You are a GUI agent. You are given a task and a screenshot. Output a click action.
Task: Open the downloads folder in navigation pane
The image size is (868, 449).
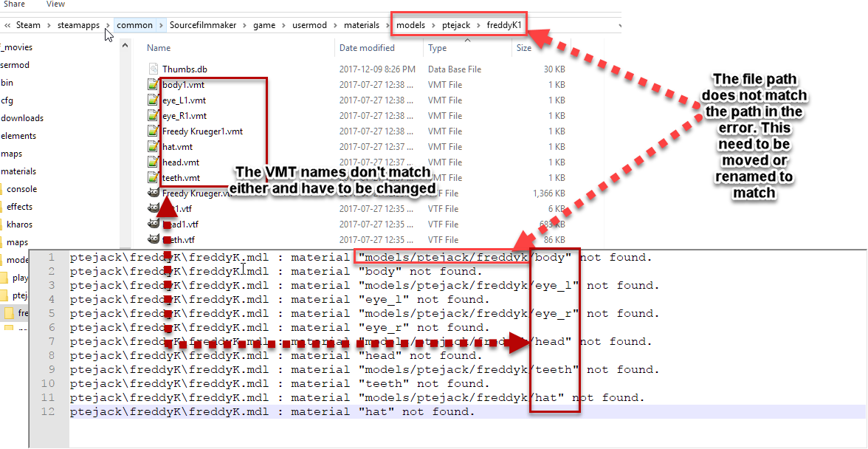click(x=22, y=118)
